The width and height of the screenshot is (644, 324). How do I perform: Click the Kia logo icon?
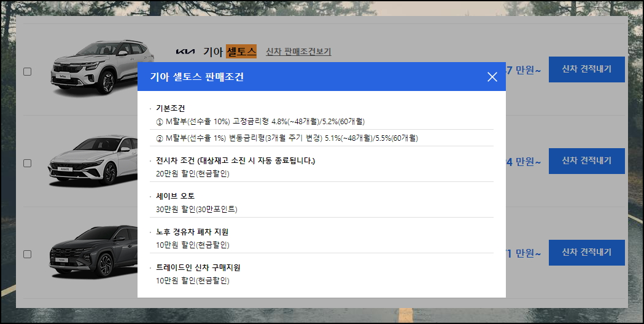pos(185,52)
